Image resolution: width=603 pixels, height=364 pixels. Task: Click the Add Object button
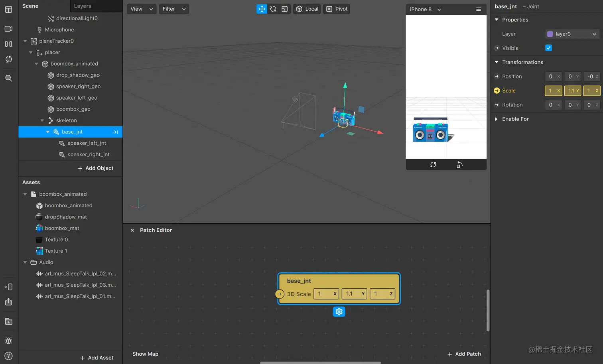click(x=95, y=168)
